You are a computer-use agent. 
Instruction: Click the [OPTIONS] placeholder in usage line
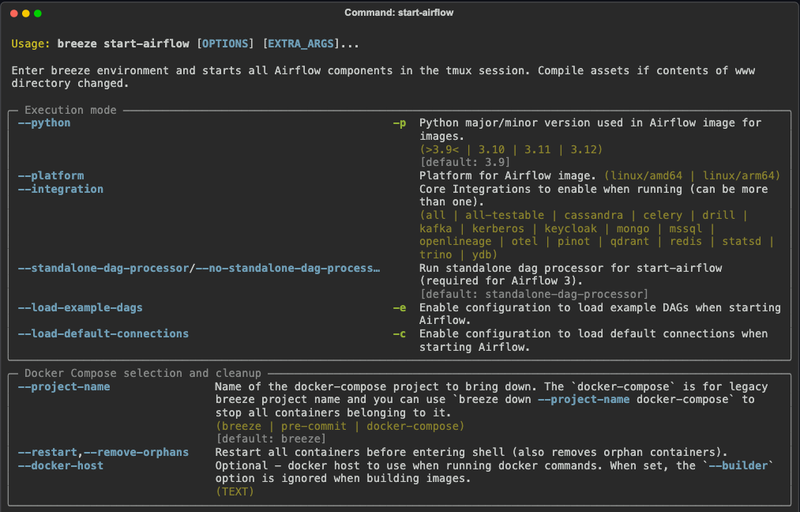[225, 44]
